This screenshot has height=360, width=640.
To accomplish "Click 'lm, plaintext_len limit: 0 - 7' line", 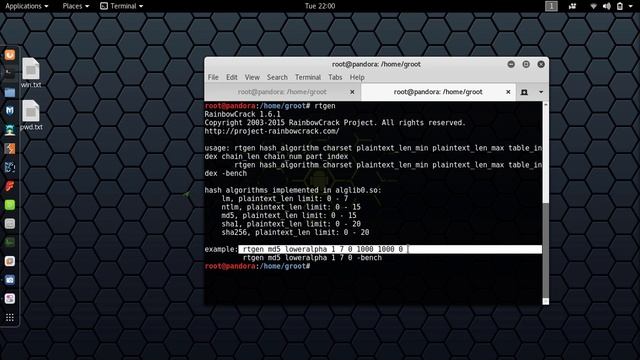I will 285,198.
